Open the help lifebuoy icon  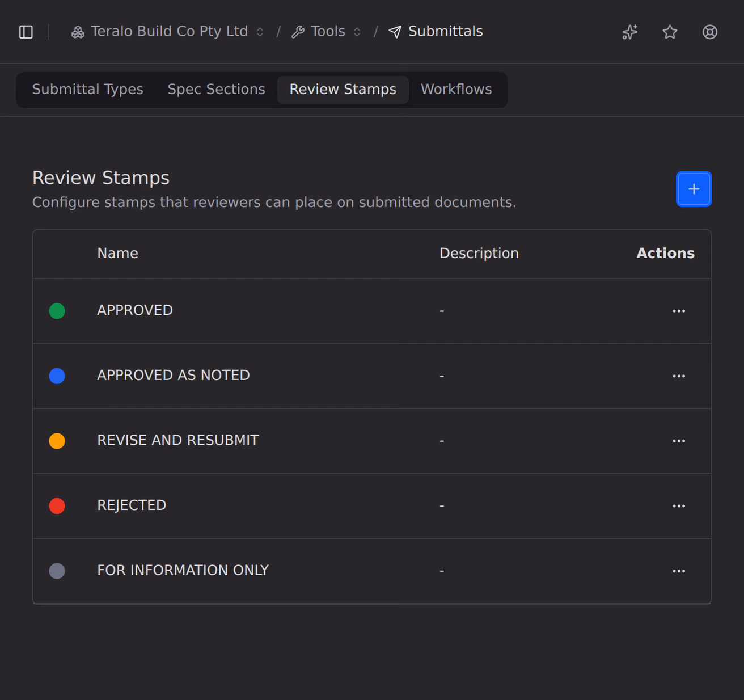pyautogui.click(x=710, y=32)
